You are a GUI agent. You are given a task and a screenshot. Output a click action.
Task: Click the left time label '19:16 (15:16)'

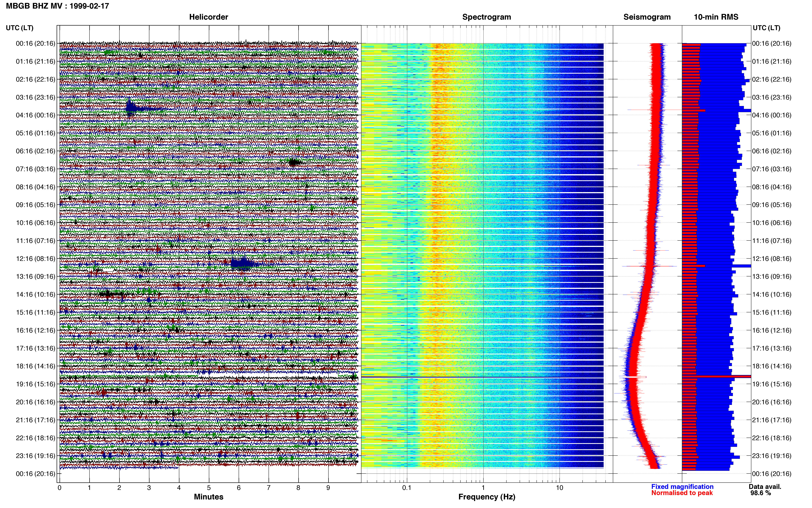[x=36, y=384]
